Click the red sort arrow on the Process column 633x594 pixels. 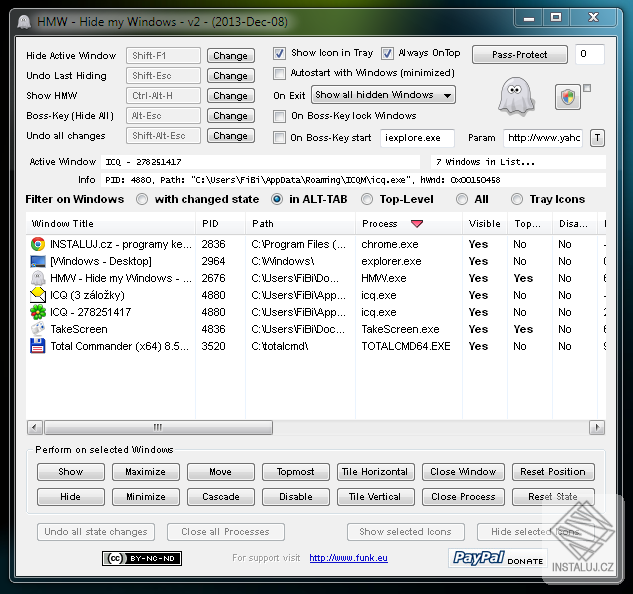click(417, 224)
